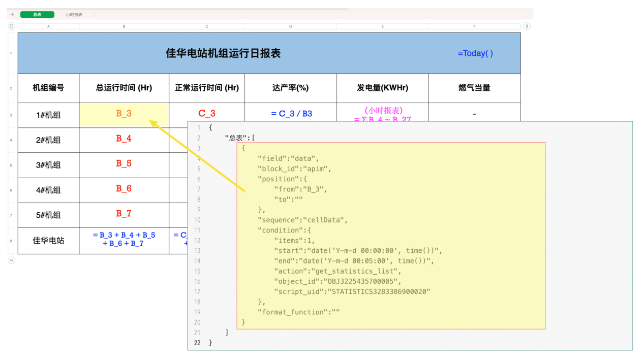Select the = C_3 / B3 formula cell

tap(291, 114)
